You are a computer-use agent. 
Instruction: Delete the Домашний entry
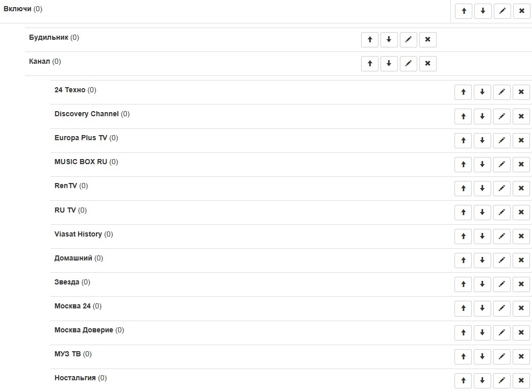[521, 260]
